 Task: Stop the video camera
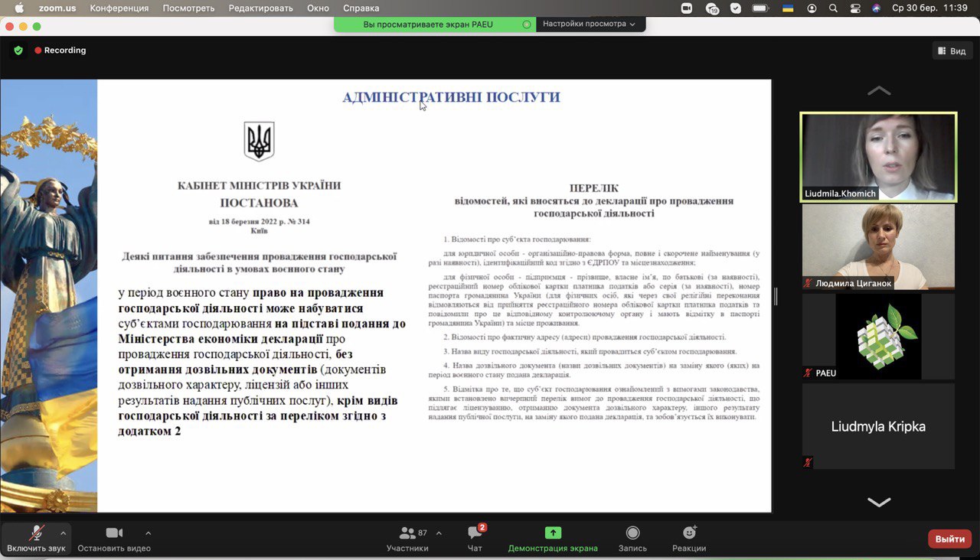[114, 533]
